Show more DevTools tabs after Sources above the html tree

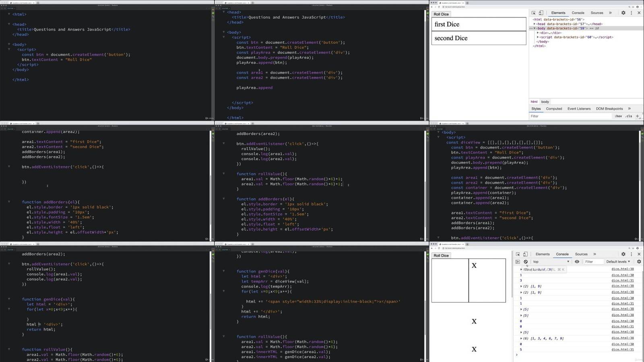click(610, 13)
